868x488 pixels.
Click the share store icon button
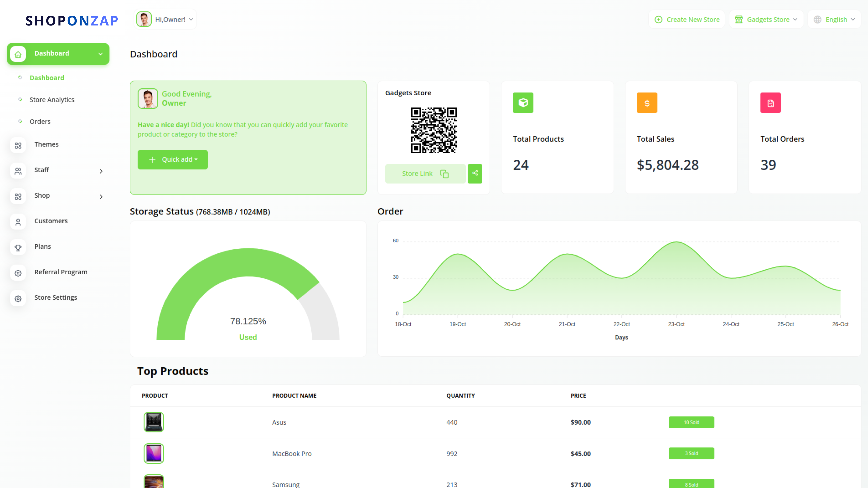click(x=475, y=174)
